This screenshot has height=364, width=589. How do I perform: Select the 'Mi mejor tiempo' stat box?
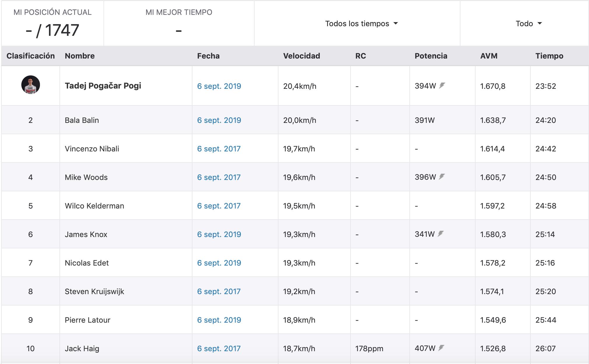[179, 23]
